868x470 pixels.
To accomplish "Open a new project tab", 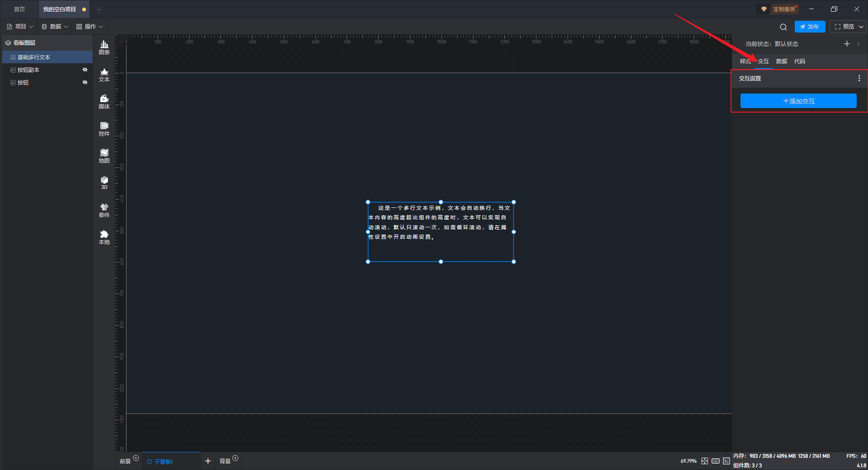I will 99,9.
